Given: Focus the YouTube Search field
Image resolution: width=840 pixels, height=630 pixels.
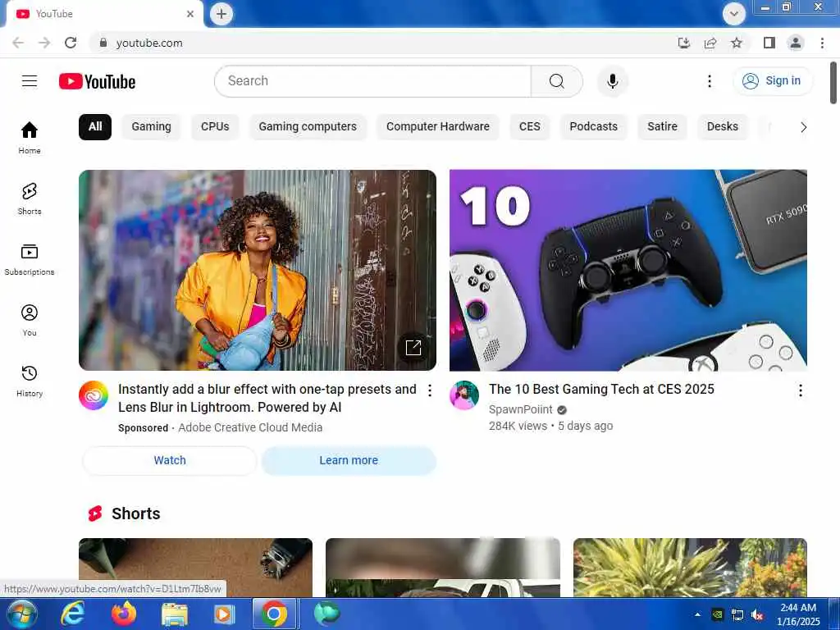Looking at the screenshot, I should point(373,81).
